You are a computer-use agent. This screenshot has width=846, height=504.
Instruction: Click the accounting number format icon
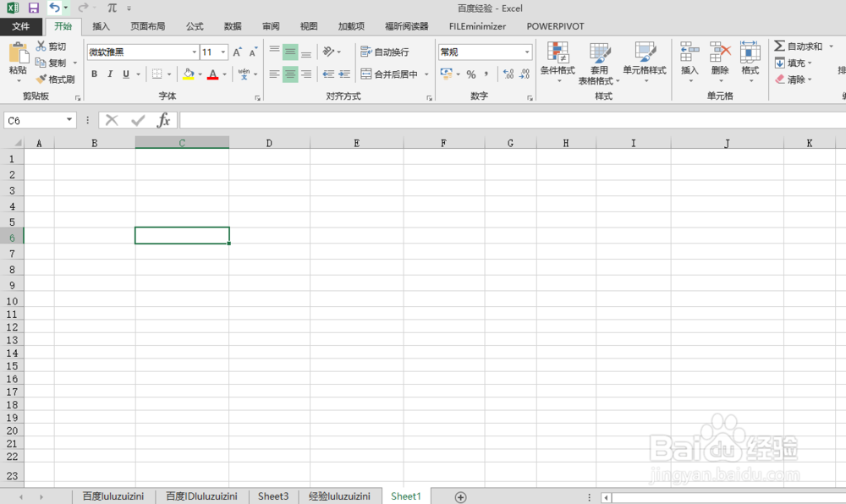446,74
